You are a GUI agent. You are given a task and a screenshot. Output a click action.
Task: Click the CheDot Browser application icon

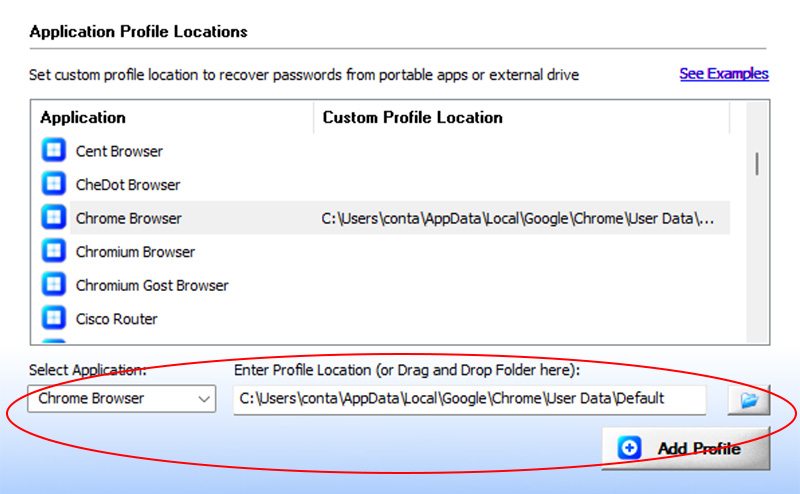click(x=54, y=184)
